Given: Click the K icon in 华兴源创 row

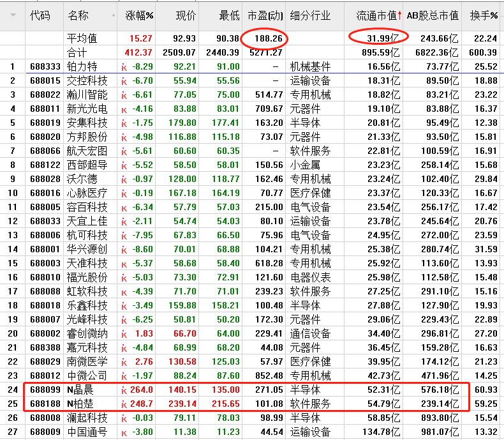Looking at the screenshot, I should coord(124,250).
